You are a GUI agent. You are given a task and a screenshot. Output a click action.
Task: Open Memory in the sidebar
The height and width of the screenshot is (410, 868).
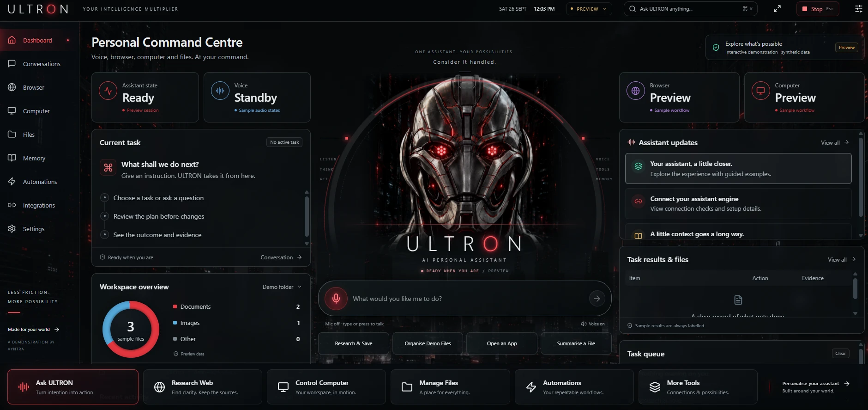coord(39,158)
